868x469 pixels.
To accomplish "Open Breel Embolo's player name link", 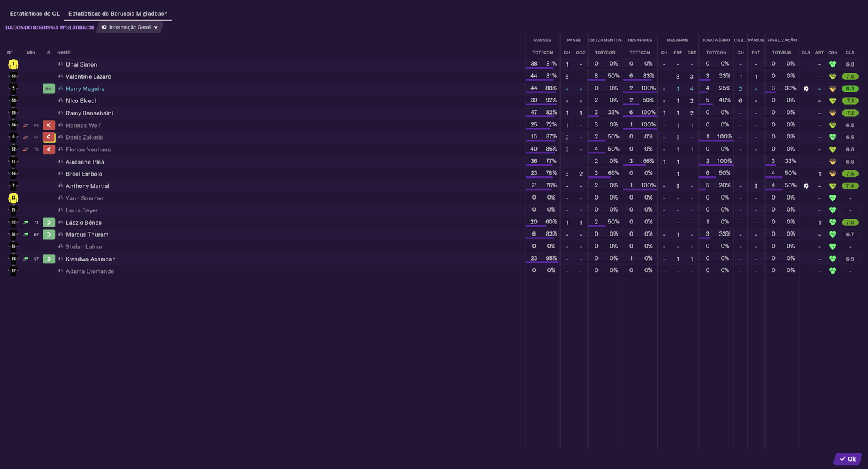I will click(84, 174).
